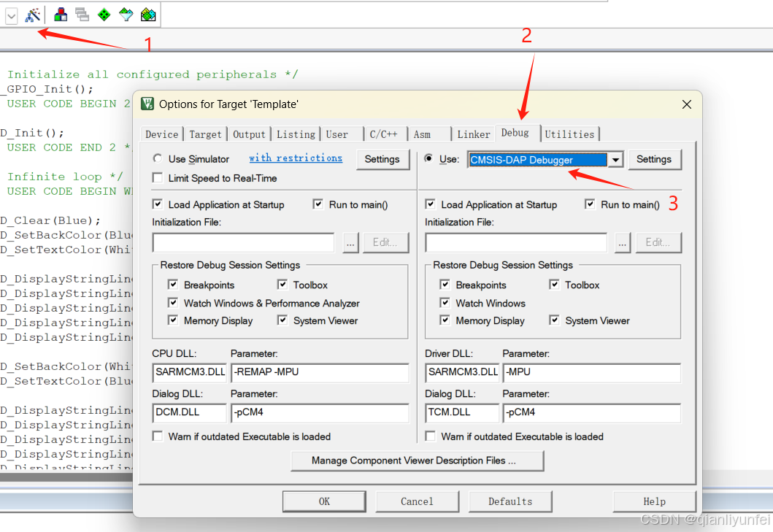Click the -REMAP -MPU parameter field
773x532 pixels.
click(320, 372)
